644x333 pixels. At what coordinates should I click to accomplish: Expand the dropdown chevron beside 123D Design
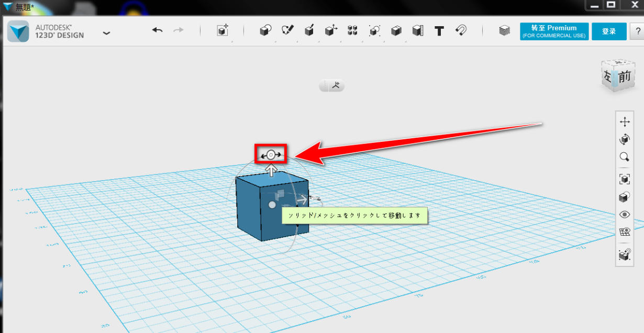click(106, 32)
